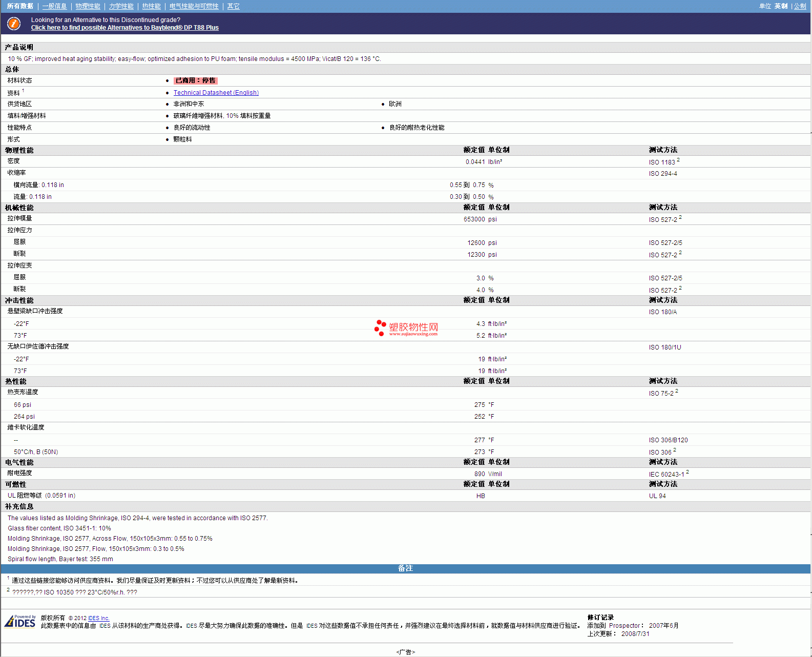This screenshot has width=812, height=657.
Task: Jump to 物理性能 section tab
Action: point(88,6)
